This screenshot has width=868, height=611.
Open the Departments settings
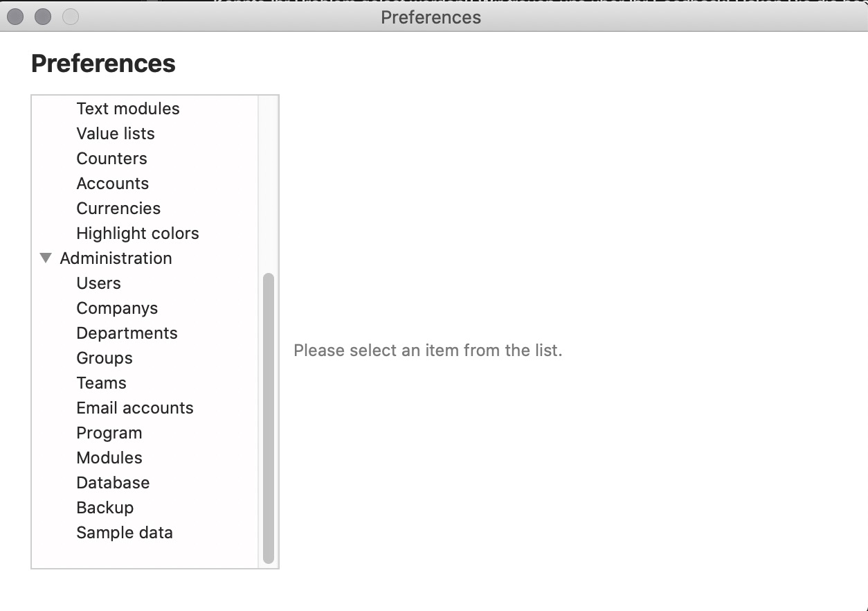point(127,333)
